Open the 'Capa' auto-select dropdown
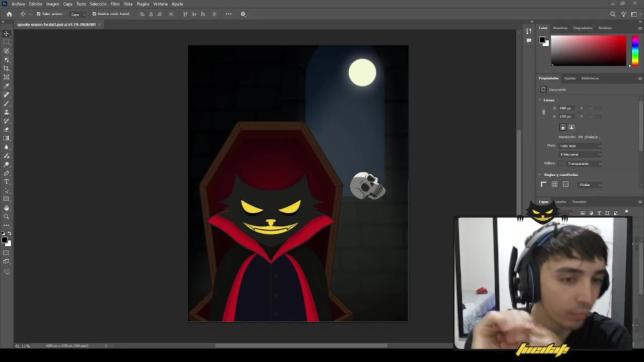Viewport: 644px width, 362px height. click(x=77, y=14)
